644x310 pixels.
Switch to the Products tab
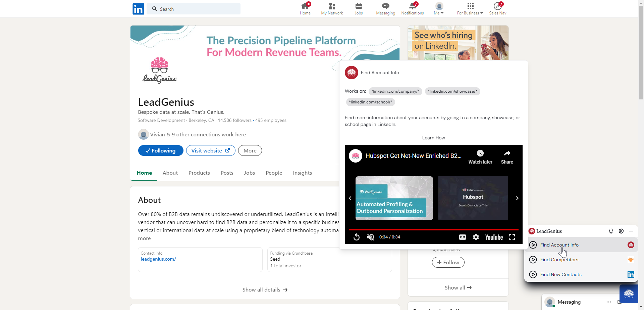[x=199, y=173]
